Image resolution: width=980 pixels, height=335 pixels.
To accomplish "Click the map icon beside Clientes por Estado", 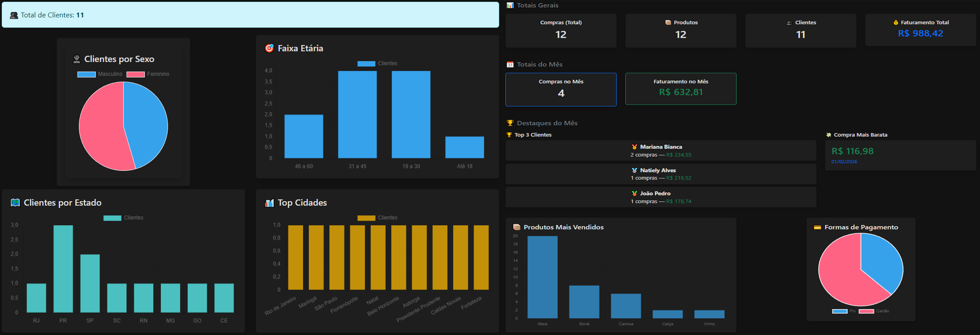I will [x=15, y=203].
